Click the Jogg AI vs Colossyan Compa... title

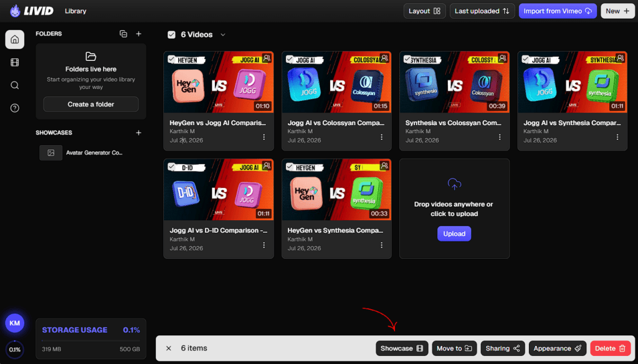tap(336, 123)
